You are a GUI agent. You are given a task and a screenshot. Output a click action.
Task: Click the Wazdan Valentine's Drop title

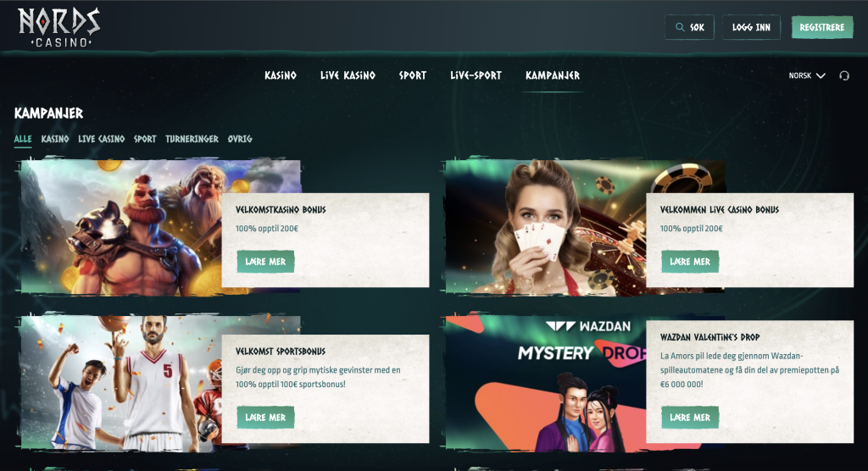click(710, 337)
